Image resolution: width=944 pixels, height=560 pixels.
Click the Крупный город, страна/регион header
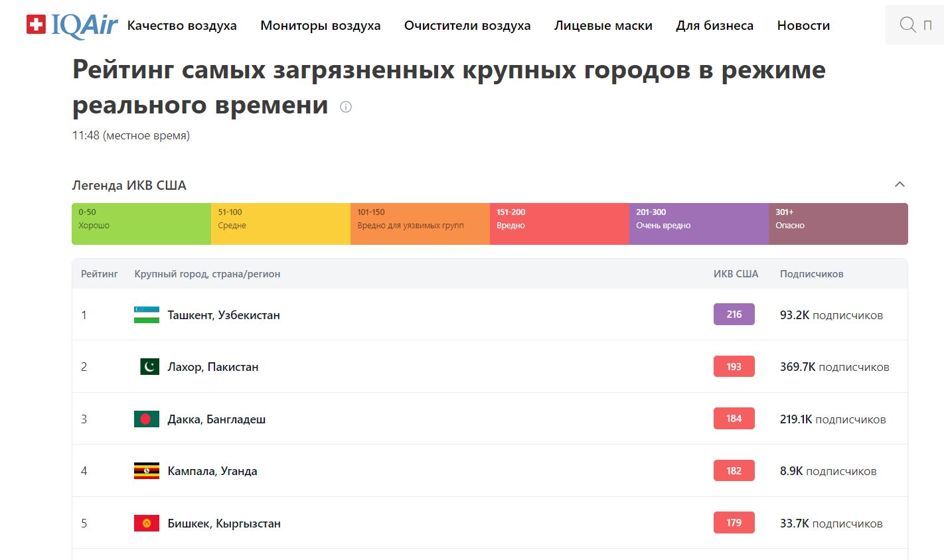pyautogui.click(x=207, y=274)
